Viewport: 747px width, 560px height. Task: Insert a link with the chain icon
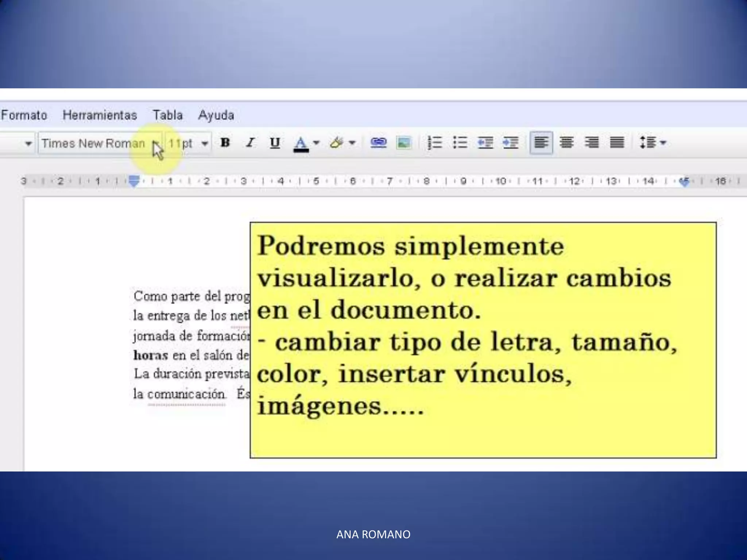point(378,143)
